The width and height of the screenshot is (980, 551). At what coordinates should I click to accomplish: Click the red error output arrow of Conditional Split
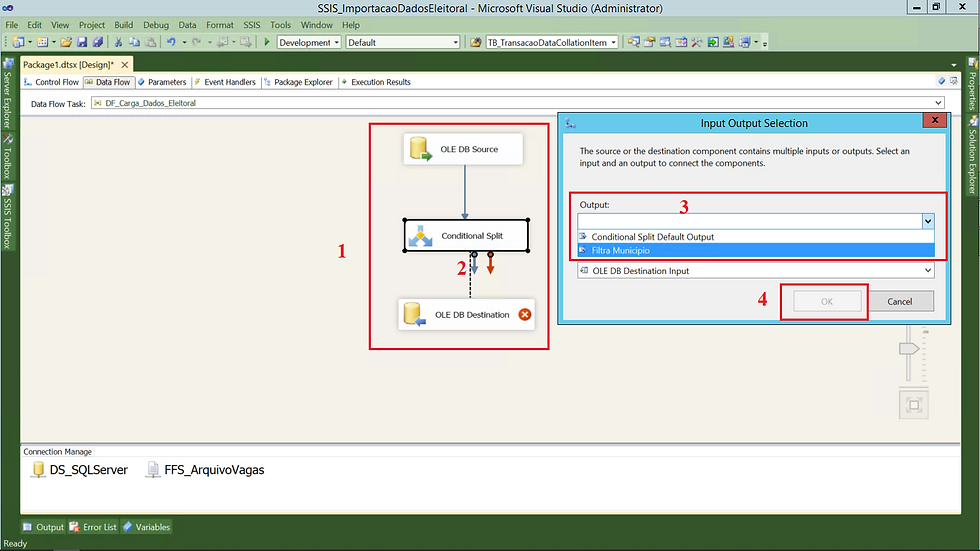491,263
